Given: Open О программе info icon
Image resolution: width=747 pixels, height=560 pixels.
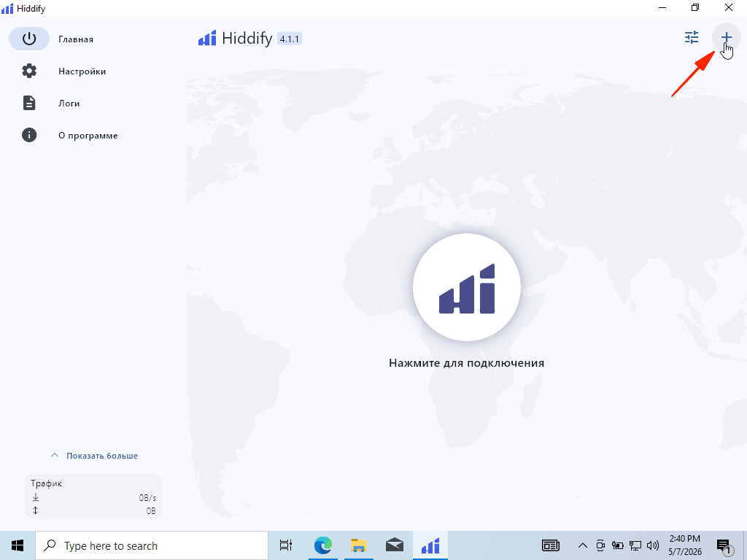Looking at the screenshot, I should point(29,135).
